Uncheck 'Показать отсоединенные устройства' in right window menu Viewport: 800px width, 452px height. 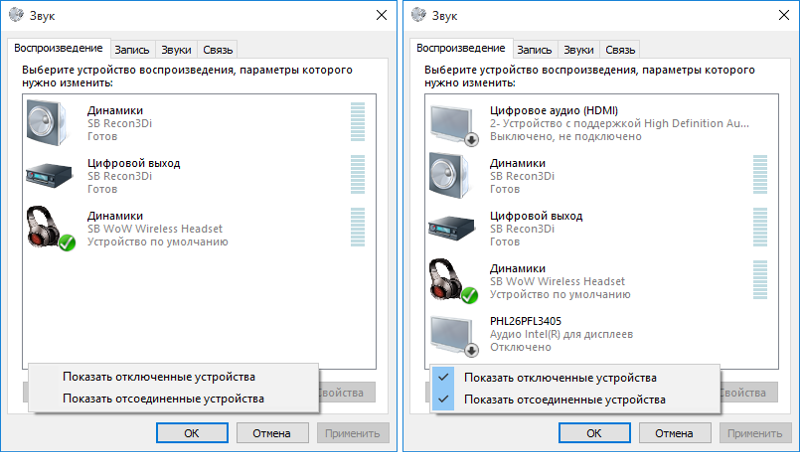[576, 399]
